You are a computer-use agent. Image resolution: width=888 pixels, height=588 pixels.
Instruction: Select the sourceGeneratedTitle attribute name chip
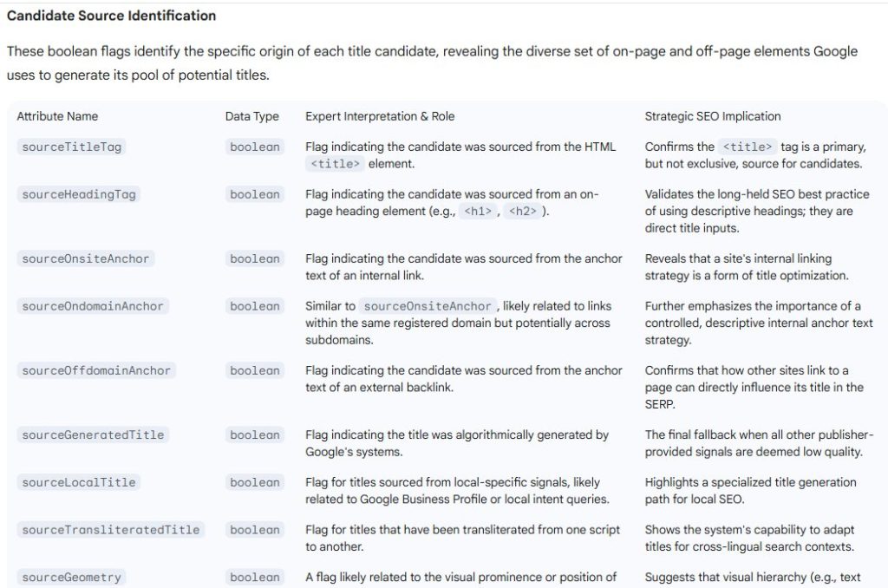[x=93, y=435]
